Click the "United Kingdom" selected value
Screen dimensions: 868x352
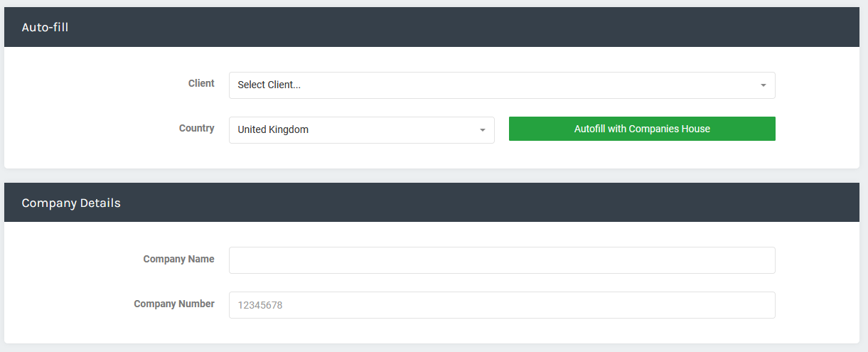pyautogui.click(x=273, y=129)
